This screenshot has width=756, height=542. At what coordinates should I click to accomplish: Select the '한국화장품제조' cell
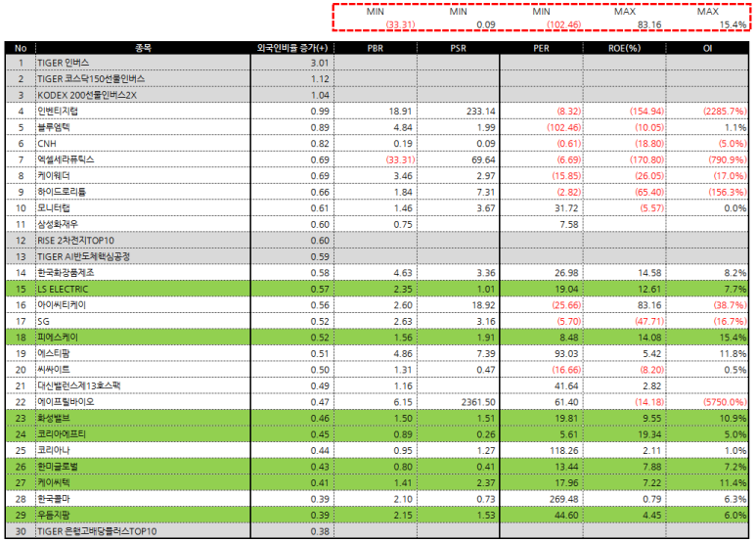[x=143, y=272]
